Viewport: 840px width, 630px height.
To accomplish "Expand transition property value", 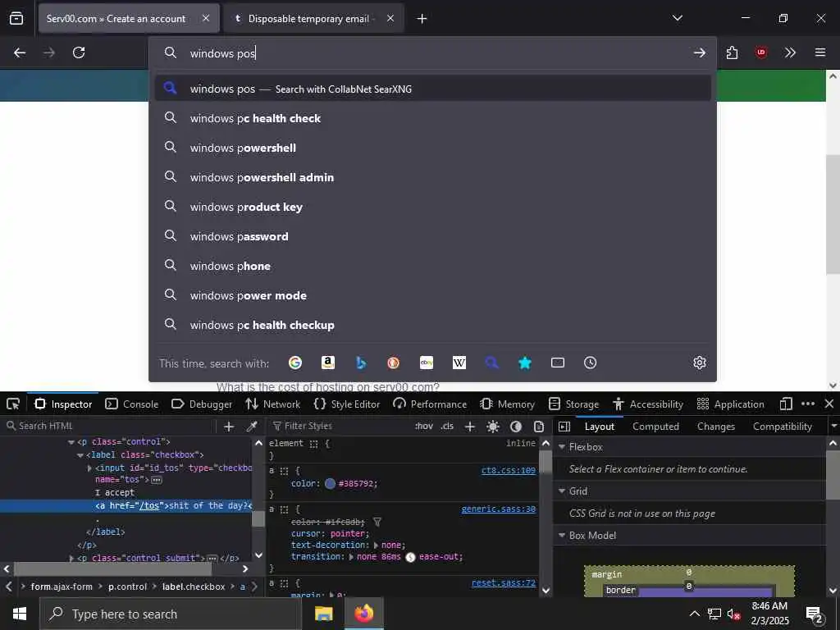I will 351,557.
